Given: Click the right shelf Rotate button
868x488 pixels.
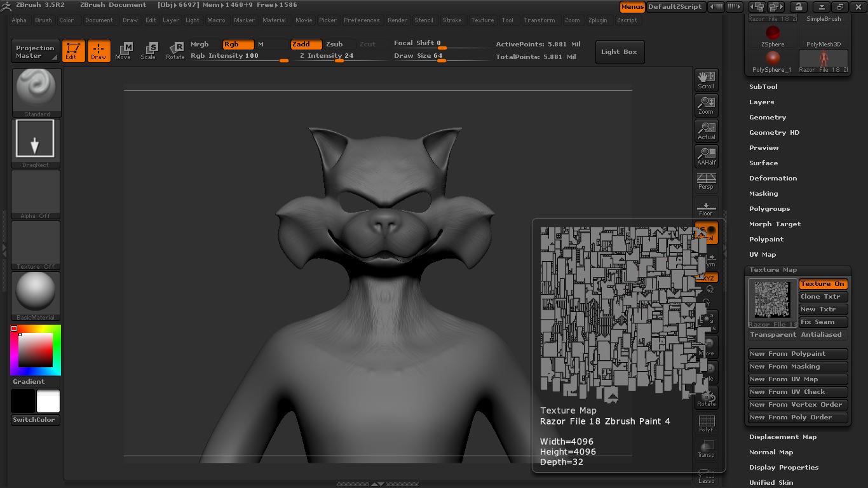Looking at the screenshot, I should (x=707, y=398).
